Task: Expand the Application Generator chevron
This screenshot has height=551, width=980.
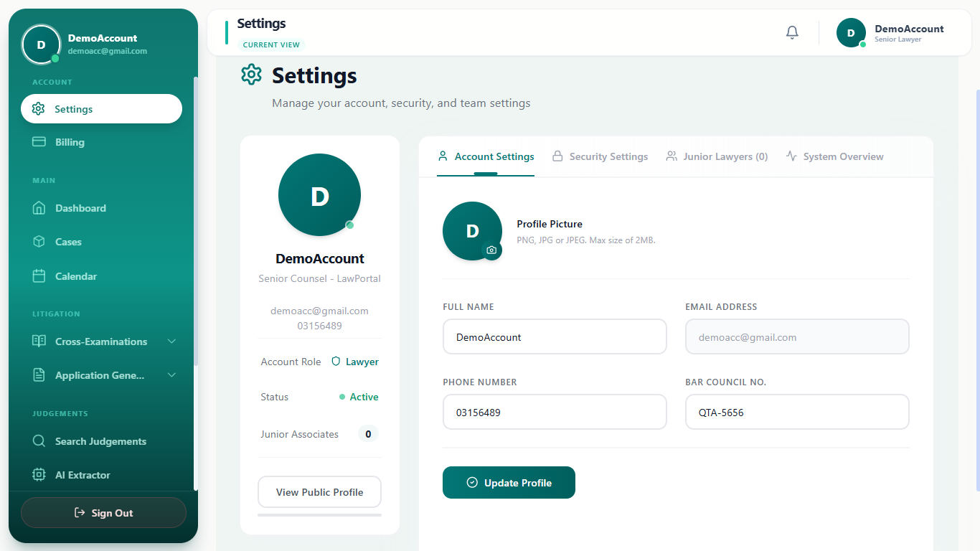Action: [x=171, y=375]
